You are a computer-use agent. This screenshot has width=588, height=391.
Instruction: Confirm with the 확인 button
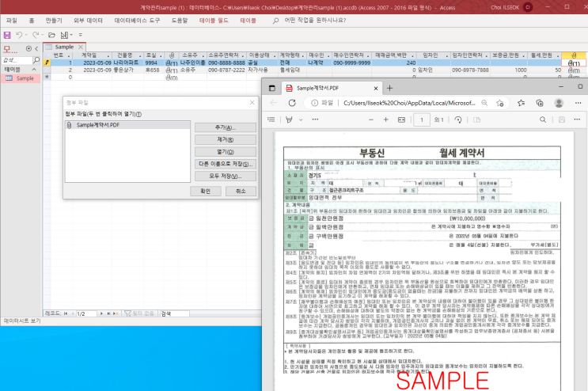(x=206, y=192)
